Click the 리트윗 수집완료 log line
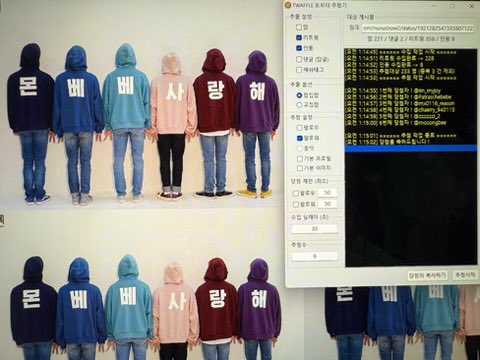This screenshot has width=480, height=360. tap(390, 58)
